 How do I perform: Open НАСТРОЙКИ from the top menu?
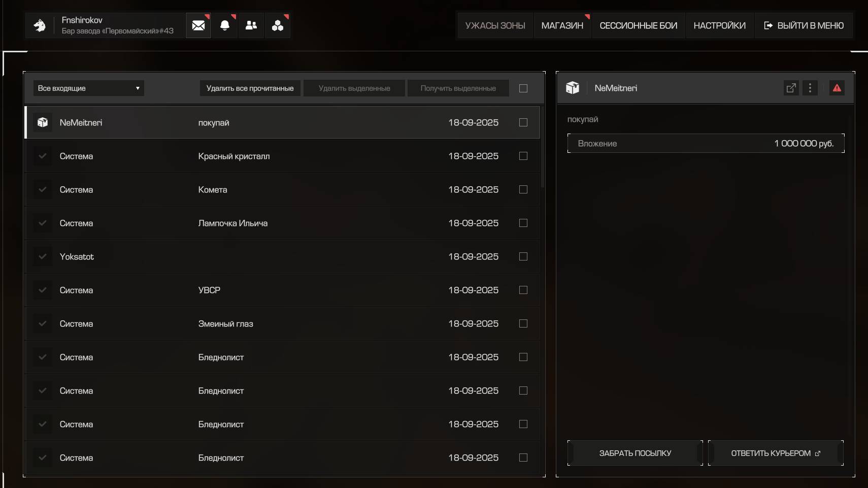point(719,25)
